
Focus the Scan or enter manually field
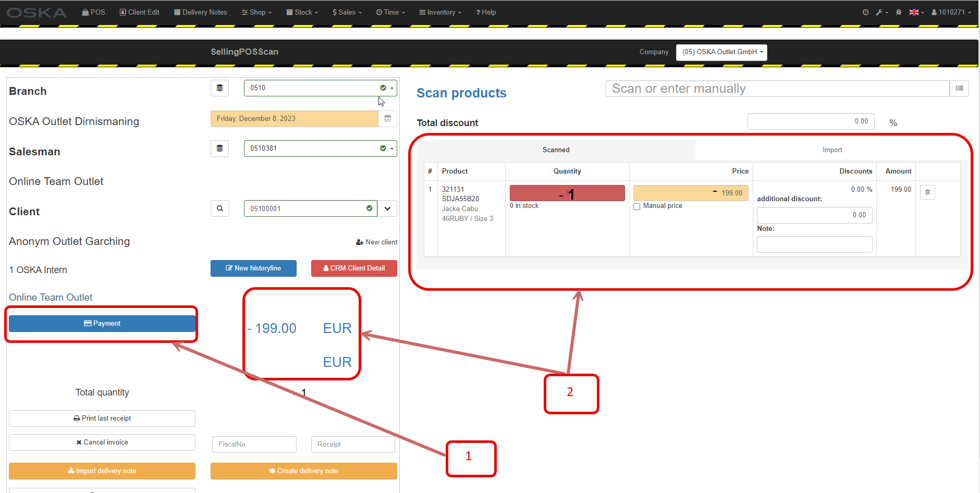[x=777, y=89]
